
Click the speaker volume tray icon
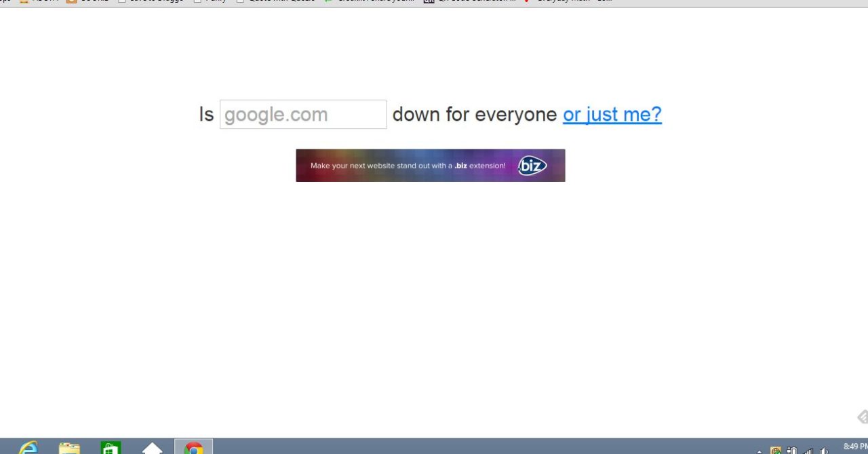(824, 451)
